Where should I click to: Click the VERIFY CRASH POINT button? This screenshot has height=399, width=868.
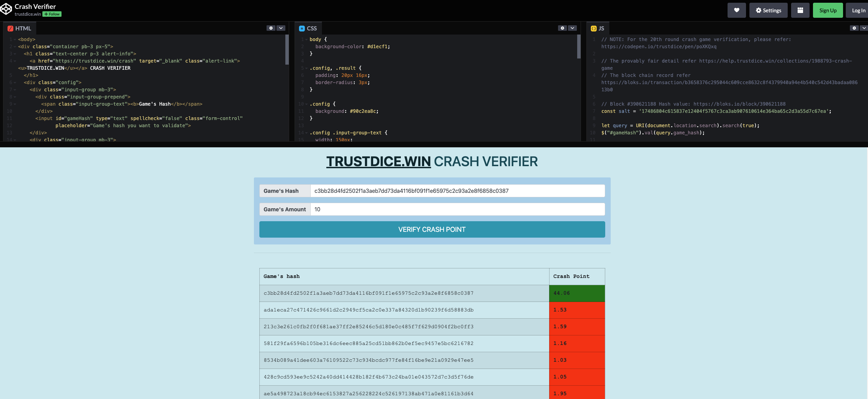point(432,229)
